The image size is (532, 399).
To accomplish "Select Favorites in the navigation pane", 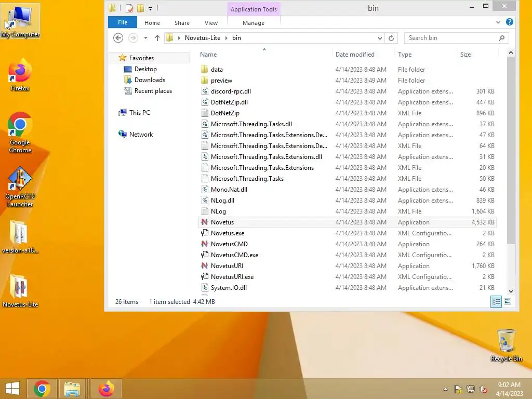I will tap(141, 58).
